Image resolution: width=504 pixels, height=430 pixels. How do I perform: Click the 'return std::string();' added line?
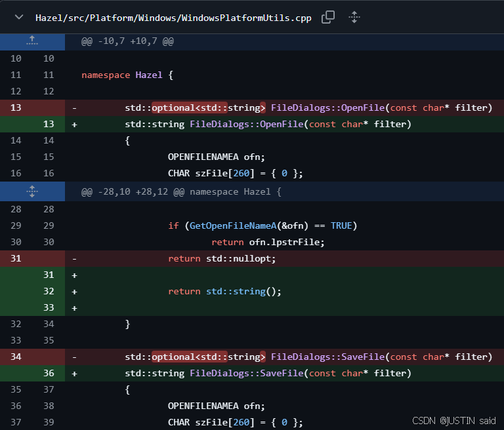224,291
